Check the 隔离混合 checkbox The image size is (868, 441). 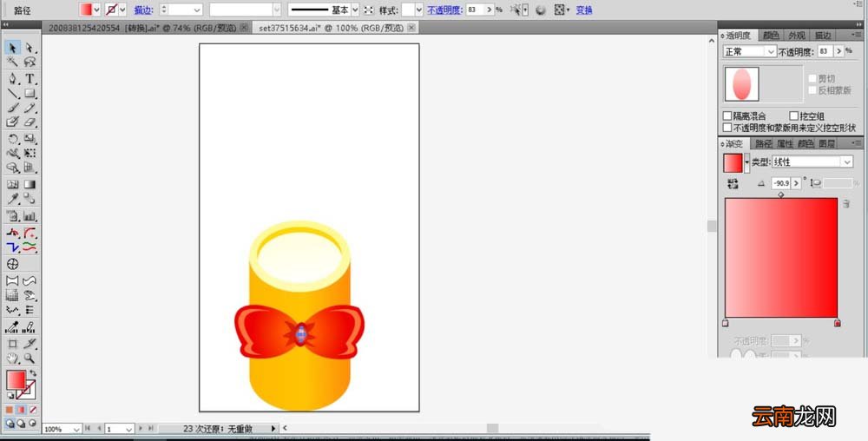pos(727,116)
